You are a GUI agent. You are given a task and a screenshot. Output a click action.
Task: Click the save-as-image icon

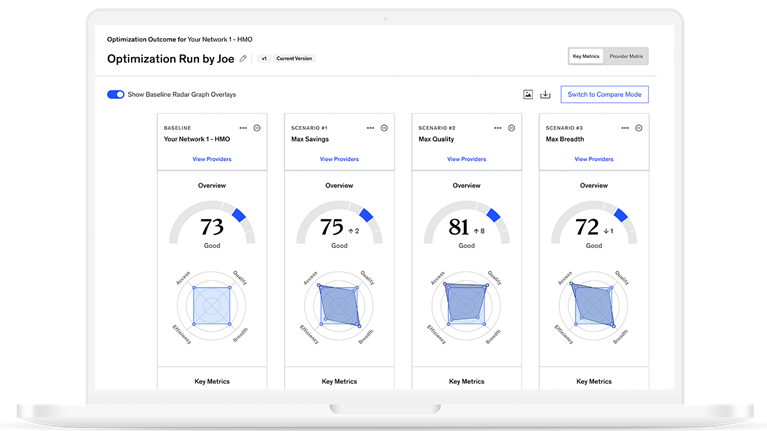tap(528, 95)
